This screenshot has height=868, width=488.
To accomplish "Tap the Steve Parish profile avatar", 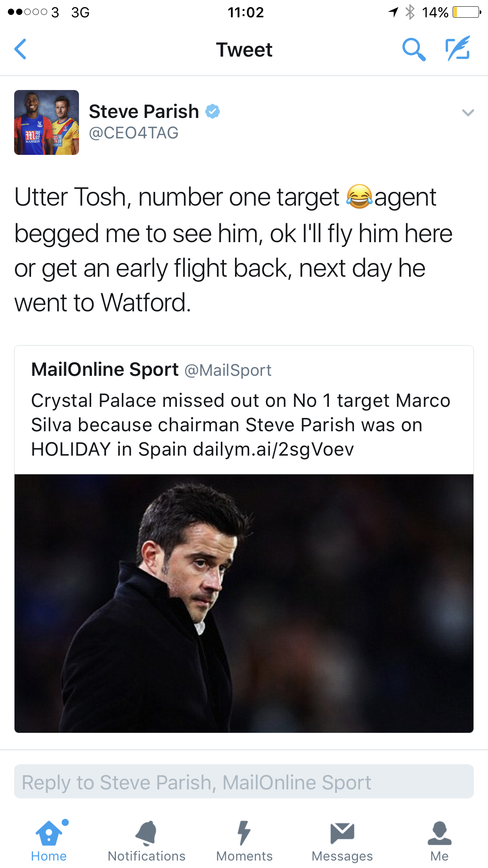I will [x=47, y=123].
